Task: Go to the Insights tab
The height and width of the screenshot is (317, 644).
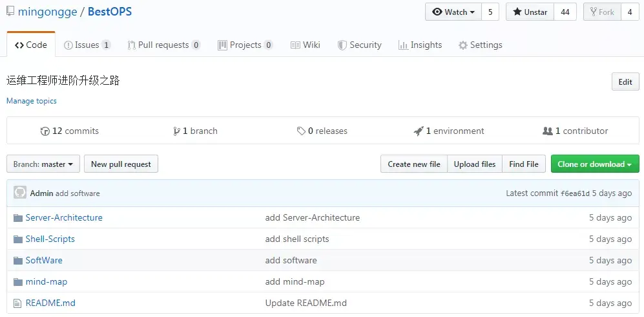Action: [x=421, y=45]
